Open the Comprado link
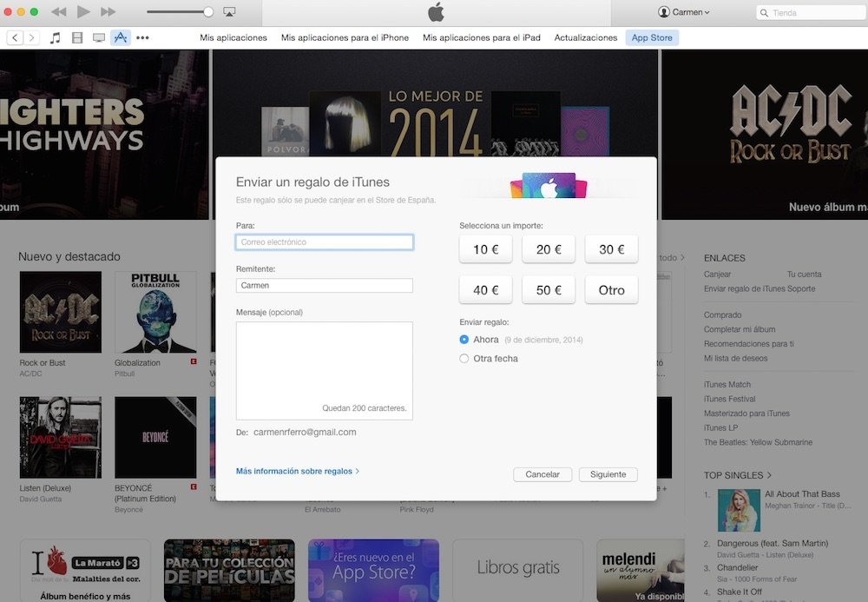This screenshot has height=602, width=868. pyautogui.click(x=722, y=314)
